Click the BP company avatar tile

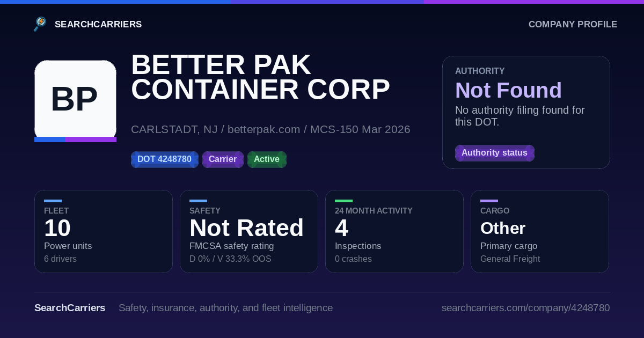75,100
